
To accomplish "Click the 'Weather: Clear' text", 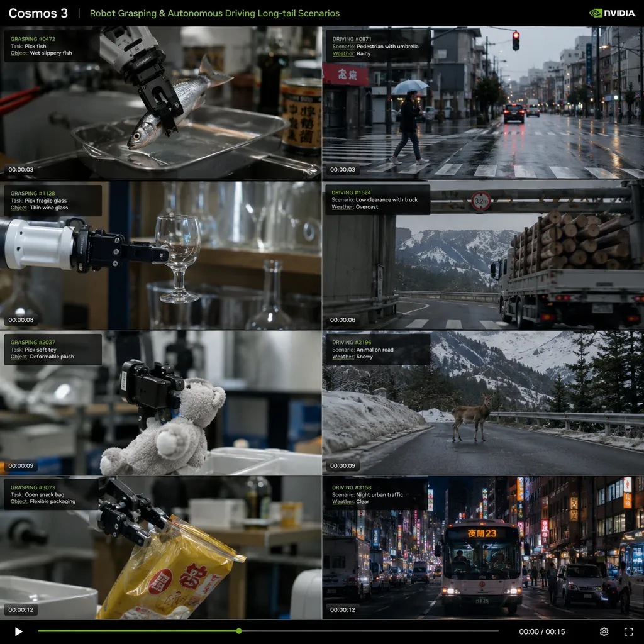I will [x=351, y=501].
